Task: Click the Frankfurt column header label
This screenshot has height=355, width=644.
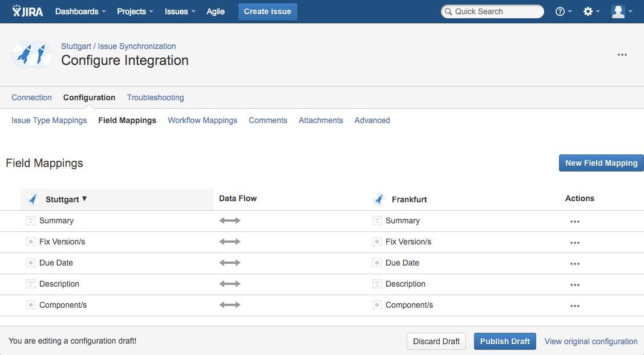Action: (x=409, y=199)
